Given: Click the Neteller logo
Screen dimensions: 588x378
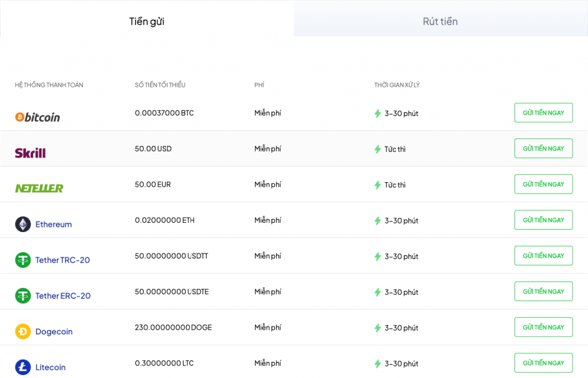Looking at the screenshot, I should [39, 188].
